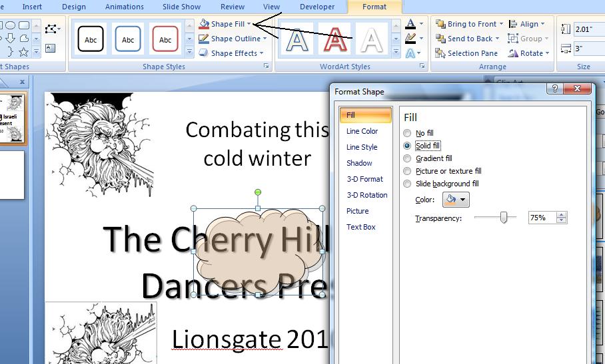Choose the white WordArt A style
This screenshot has height=364, width=605.
(371, 40)
